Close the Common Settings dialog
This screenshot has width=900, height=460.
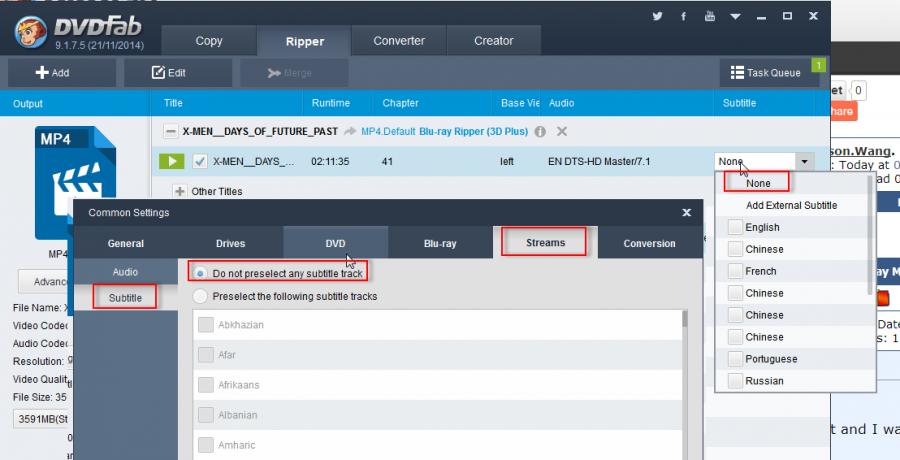[x=686, y=212]
